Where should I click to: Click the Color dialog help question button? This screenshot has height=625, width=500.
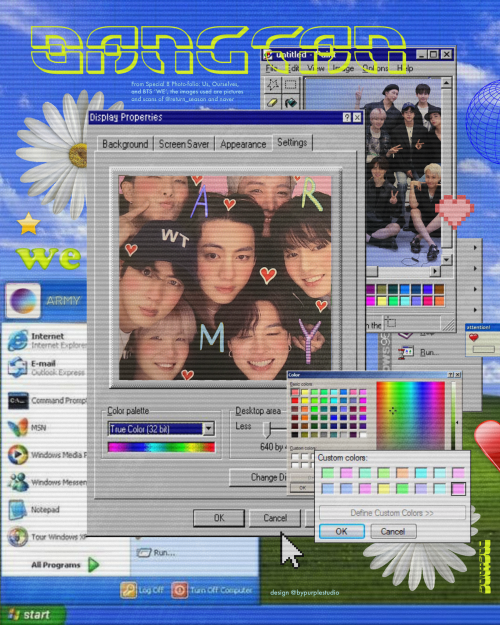[451, 375]
